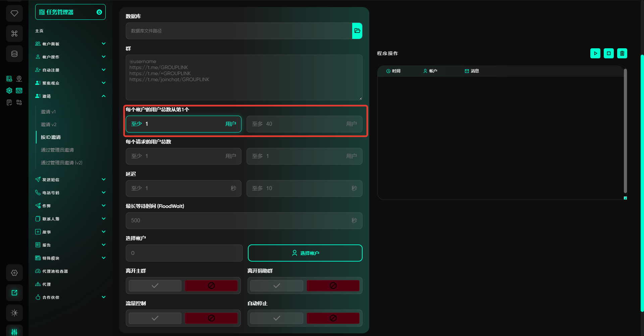Click the diamond icon at the top of the rail

pos(14,13)
